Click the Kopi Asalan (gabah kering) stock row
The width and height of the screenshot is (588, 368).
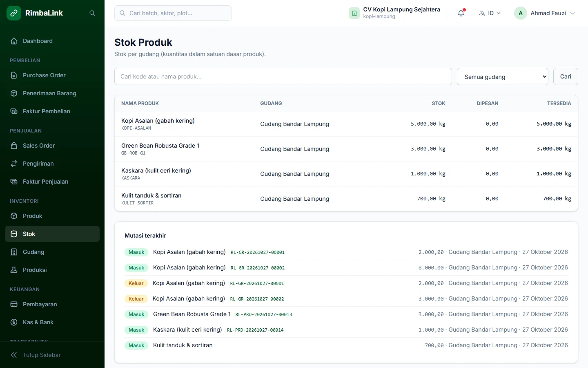click(346, 124)
